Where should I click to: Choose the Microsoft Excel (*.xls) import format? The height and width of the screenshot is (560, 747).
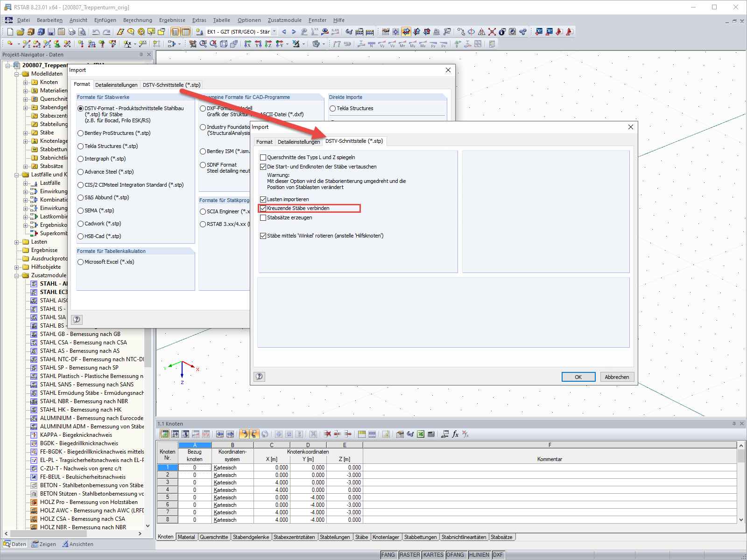coord(81,262)
